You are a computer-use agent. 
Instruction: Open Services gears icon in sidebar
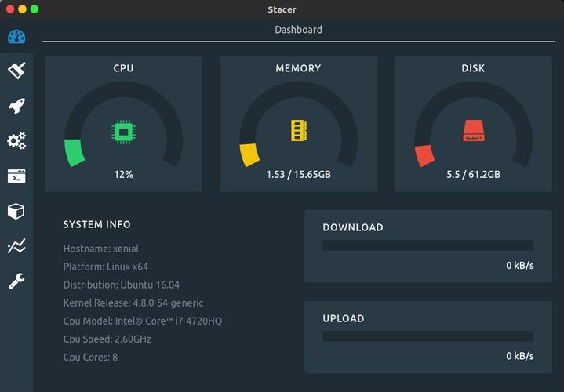point(16,140)
